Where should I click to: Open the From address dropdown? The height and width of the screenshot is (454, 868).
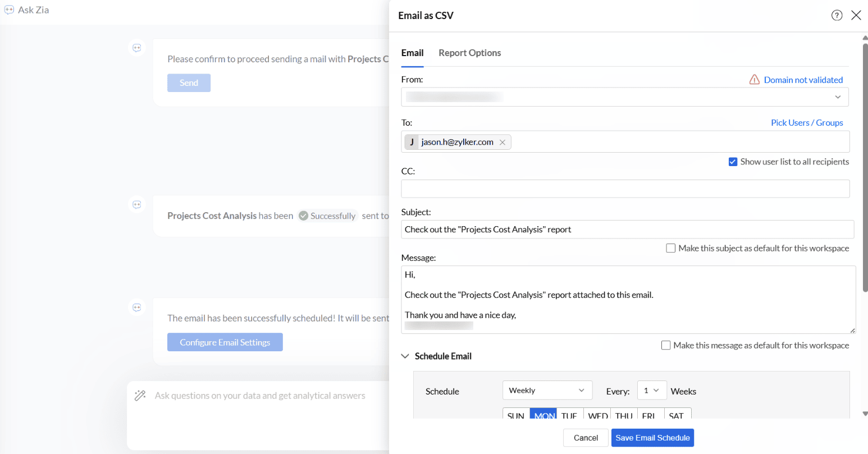tap(837, 97)
